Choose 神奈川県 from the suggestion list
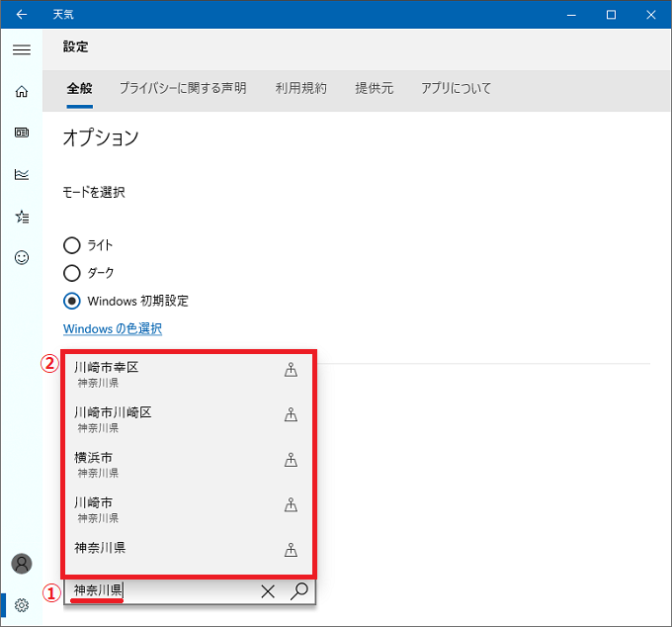This screenshot has width=672, height=627. point(188,549)
